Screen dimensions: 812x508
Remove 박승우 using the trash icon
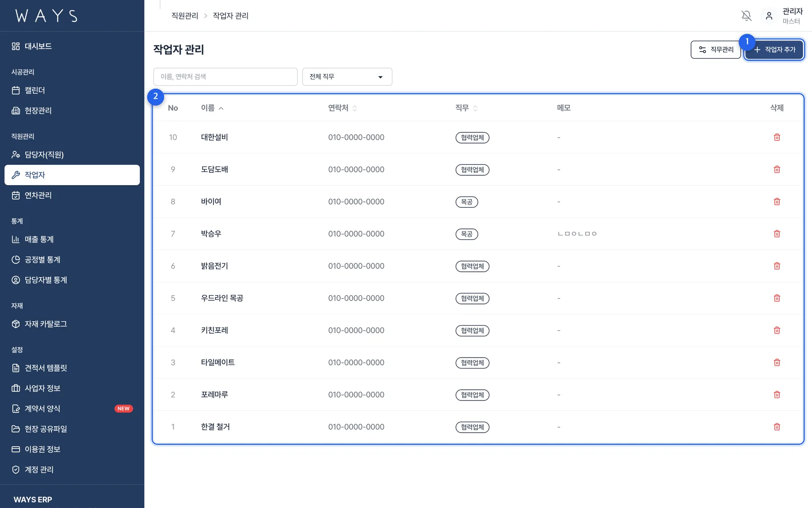pyautogui.click(x=777, y=234)
